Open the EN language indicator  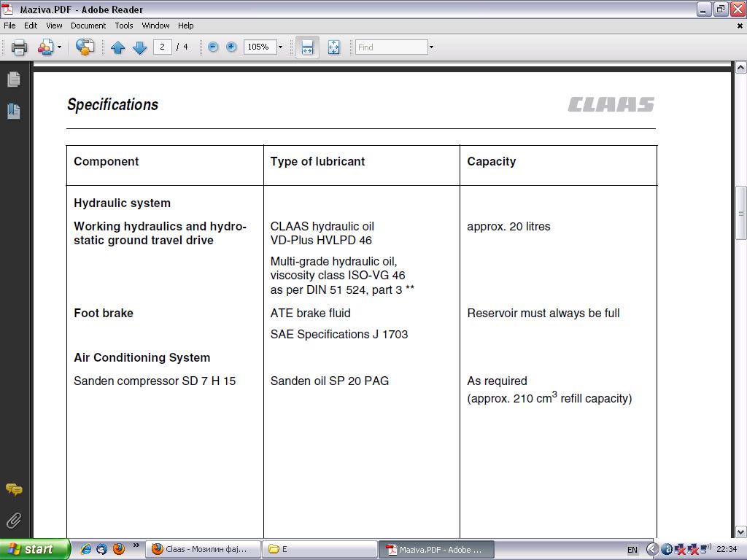[x=632, y=550]
